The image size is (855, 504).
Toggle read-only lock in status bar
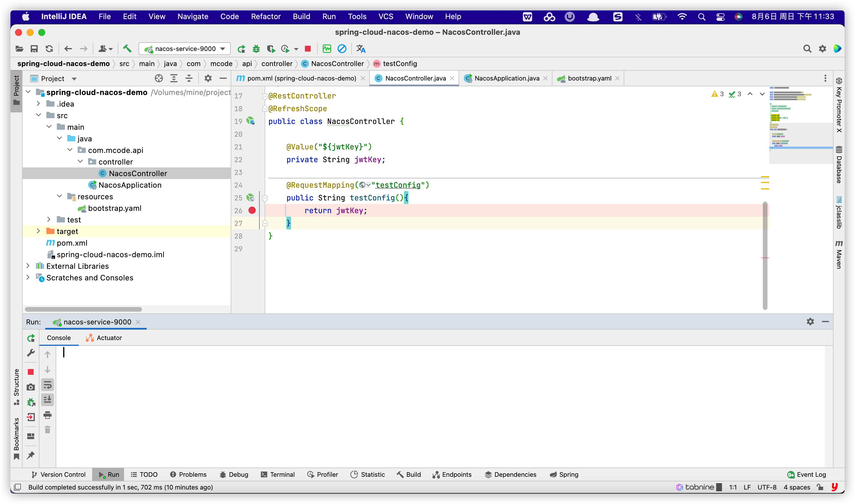click(x=820, y=487)
